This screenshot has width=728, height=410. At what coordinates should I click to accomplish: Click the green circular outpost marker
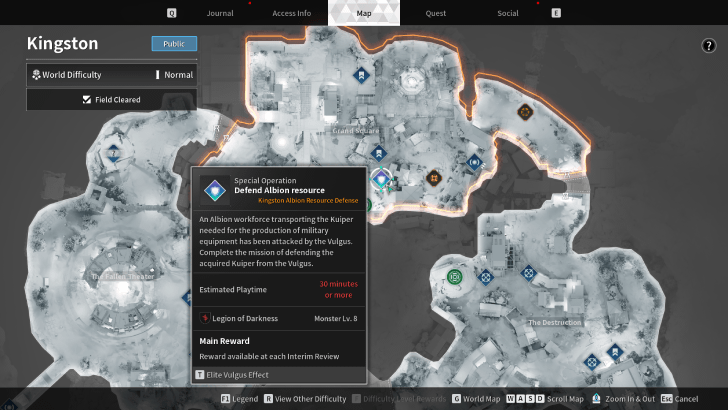click(455, 277)
